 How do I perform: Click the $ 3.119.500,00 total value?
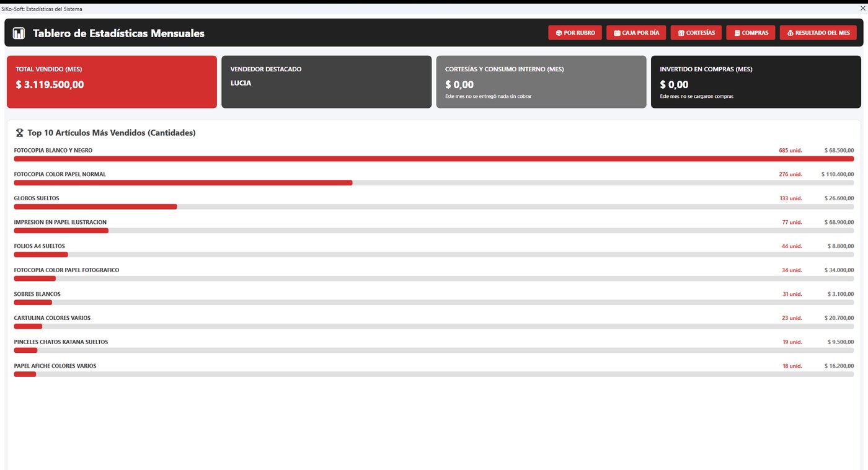click(50, 85)
